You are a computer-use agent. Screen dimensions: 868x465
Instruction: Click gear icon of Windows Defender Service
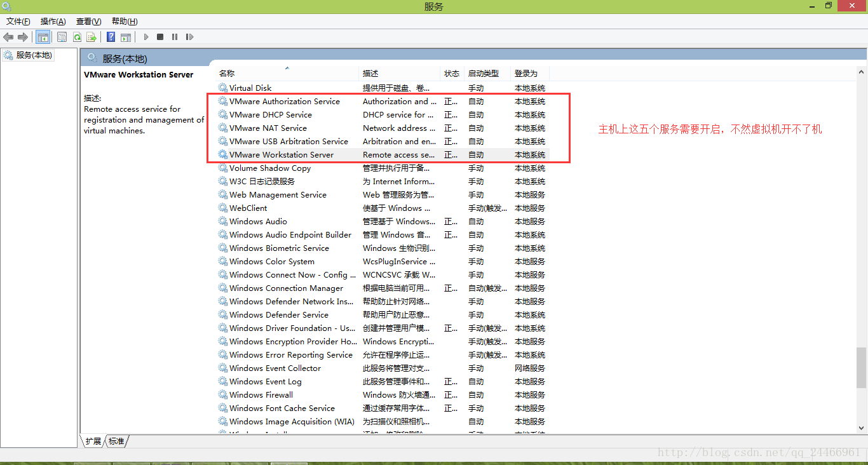[x=223, y=314]
